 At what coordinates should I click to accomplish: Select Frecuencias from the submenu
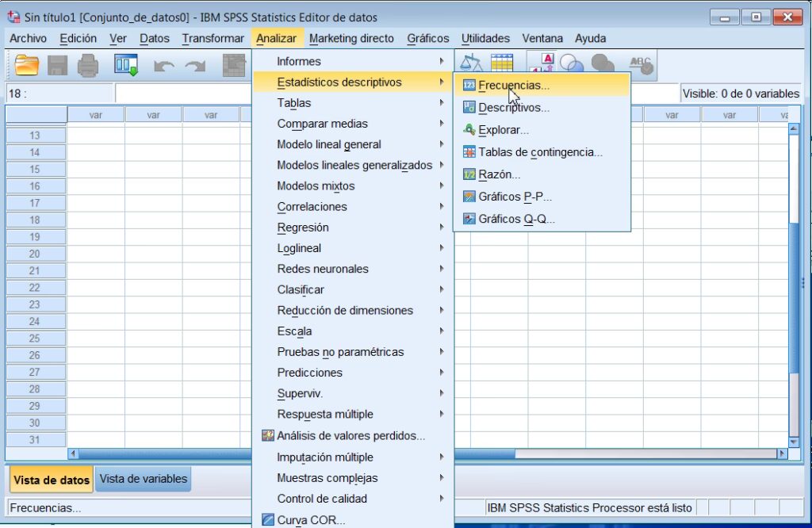(x=513, y=85)
